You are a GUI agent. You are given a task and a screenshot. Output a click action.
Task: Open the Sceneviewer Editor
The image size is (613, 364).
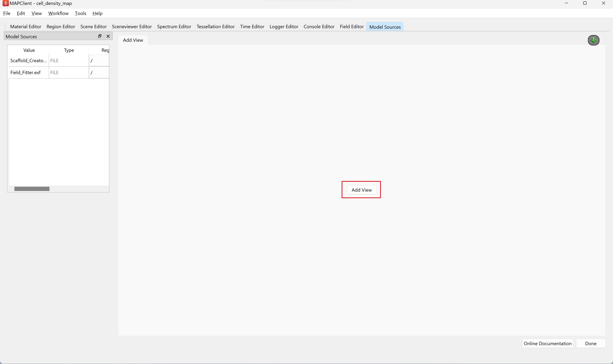click(132, 26)
